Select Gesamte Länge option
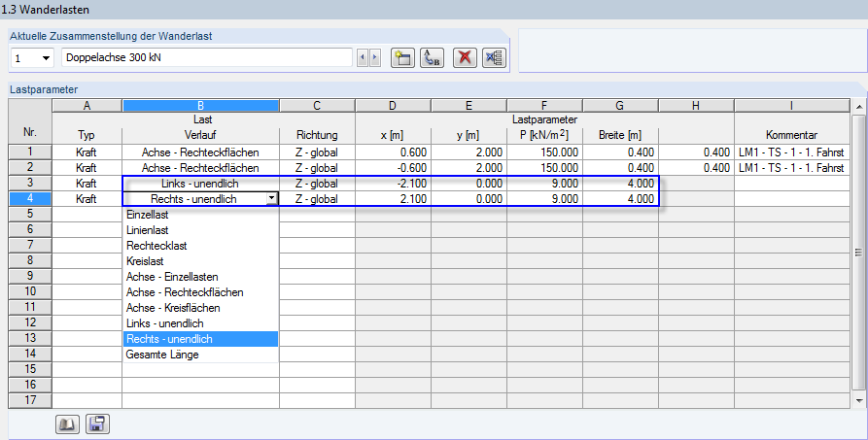 click(x=200, y=355)
